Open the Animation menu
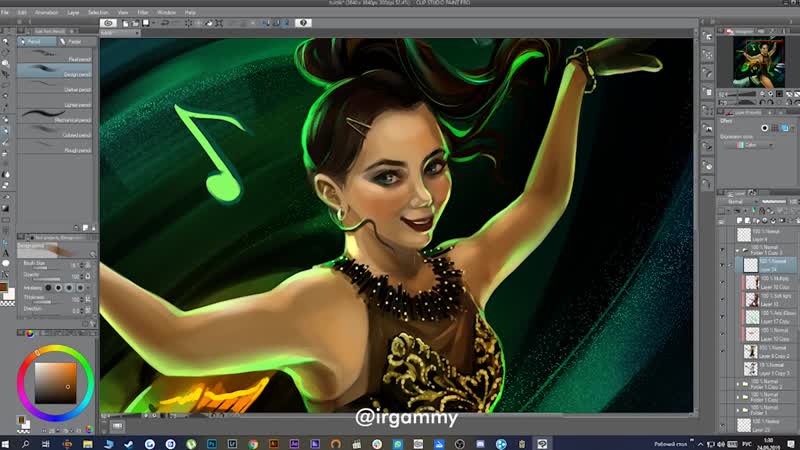This screenshot has height=450, width=800. pyautogui.click(x=46, y=12)
